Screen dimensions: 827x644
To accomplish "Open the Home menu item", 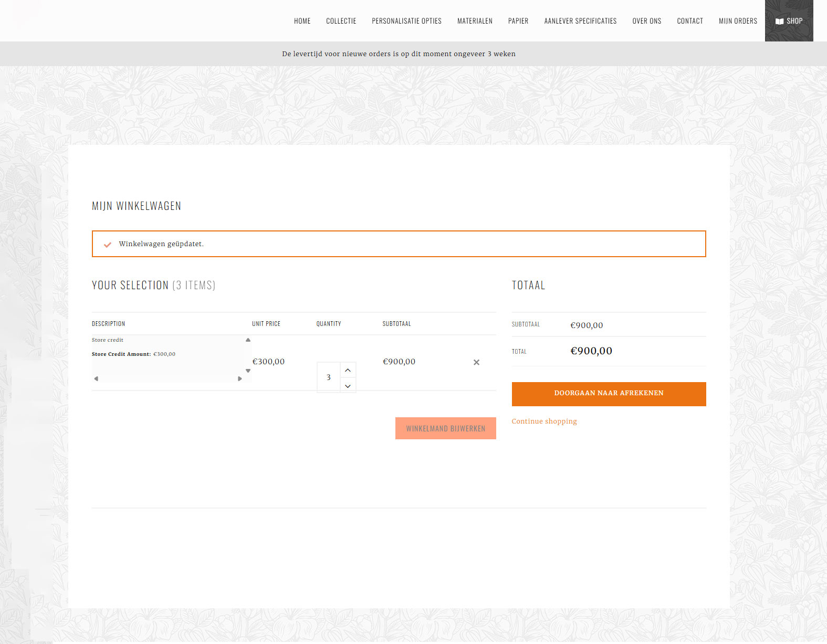I will pos(302,21).
